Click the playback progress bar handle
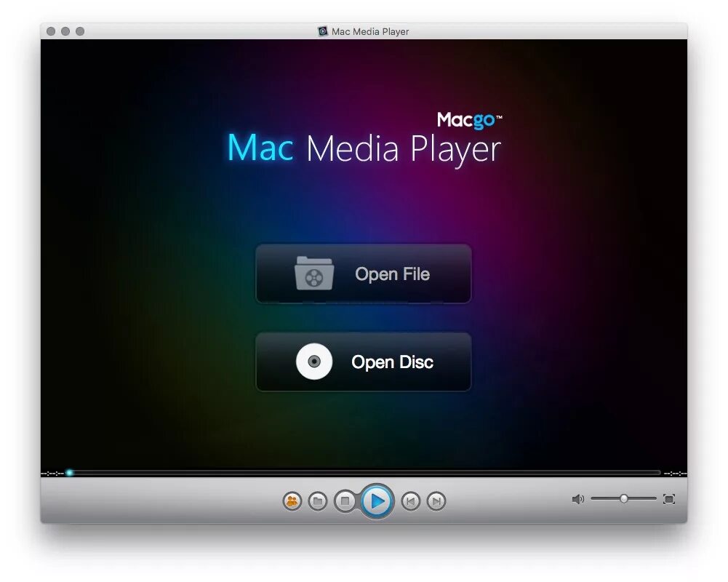Image resolution: width=728 pixels, height=582 pixels. (70, 473)
